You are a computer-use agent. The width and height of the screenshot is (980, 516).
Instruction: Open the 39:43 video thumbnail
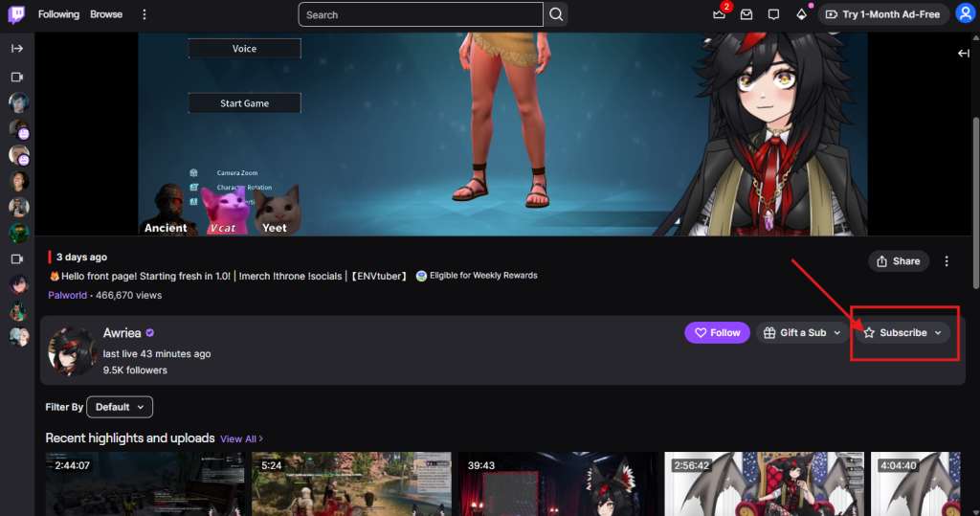click(x=558, y=483)
